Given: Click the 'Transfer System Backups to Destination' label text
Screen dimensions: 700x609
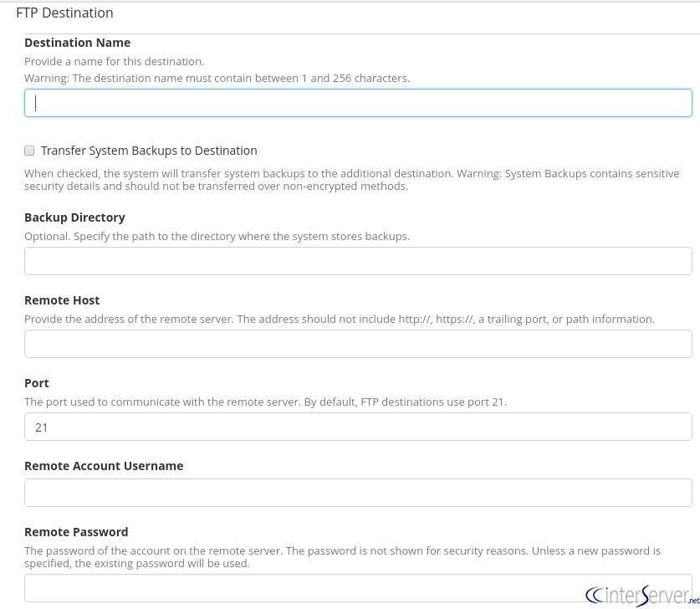Looking at the screenshot, I should [149, 151].
